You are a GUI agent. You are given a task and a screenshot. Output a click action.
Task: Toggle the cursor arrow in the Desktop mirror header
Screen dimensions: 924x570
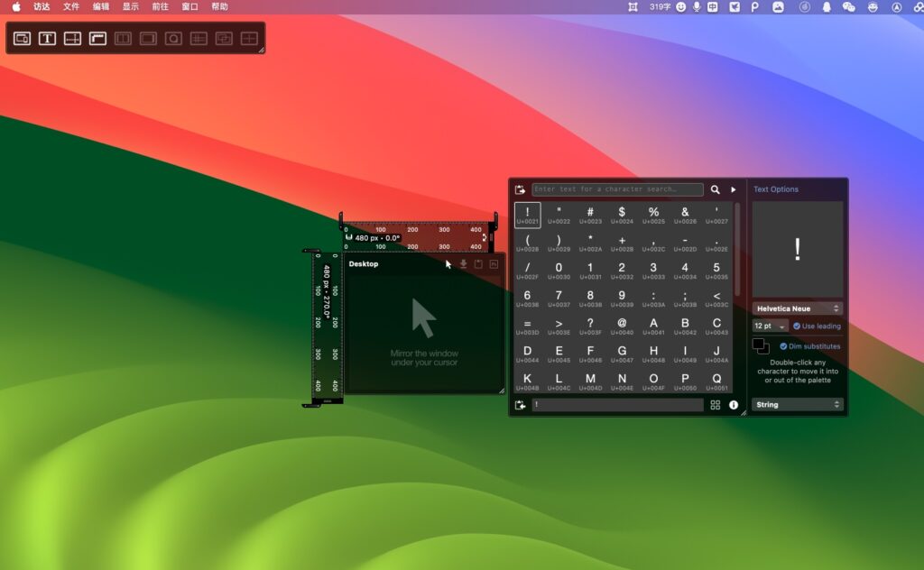point(448,264)
